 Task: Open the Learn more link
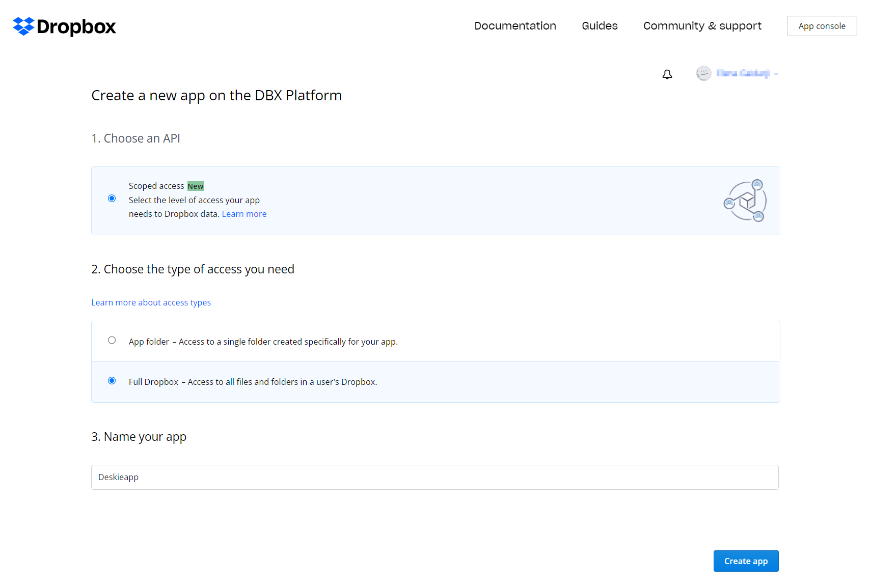[x=244, y=214]
